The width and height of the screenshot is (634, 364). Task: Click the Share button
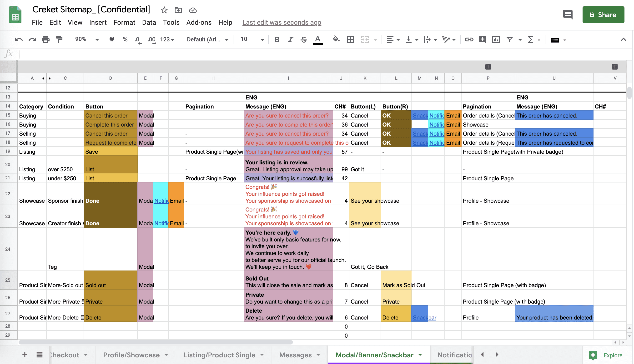coord(603,15)
